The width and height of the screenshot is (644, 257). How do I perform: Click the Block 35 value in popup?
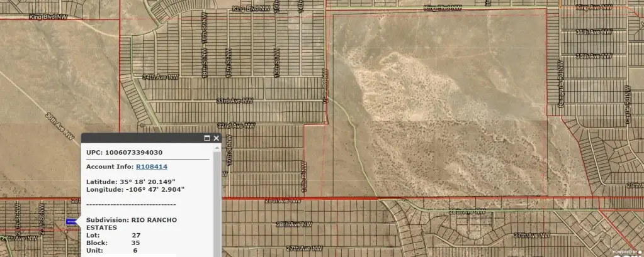coord(135,242)
